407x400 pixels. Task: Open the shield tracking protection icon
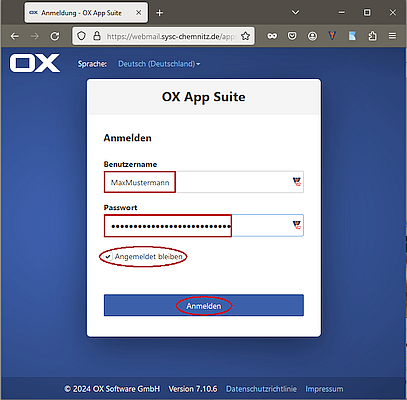point(82,36)
